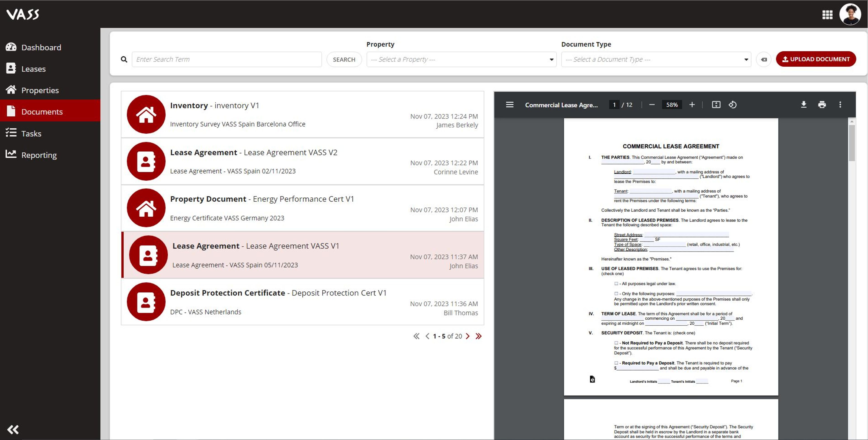Open the user profile avatar
The height and width of the screenshot is (440, 868).
850,14
